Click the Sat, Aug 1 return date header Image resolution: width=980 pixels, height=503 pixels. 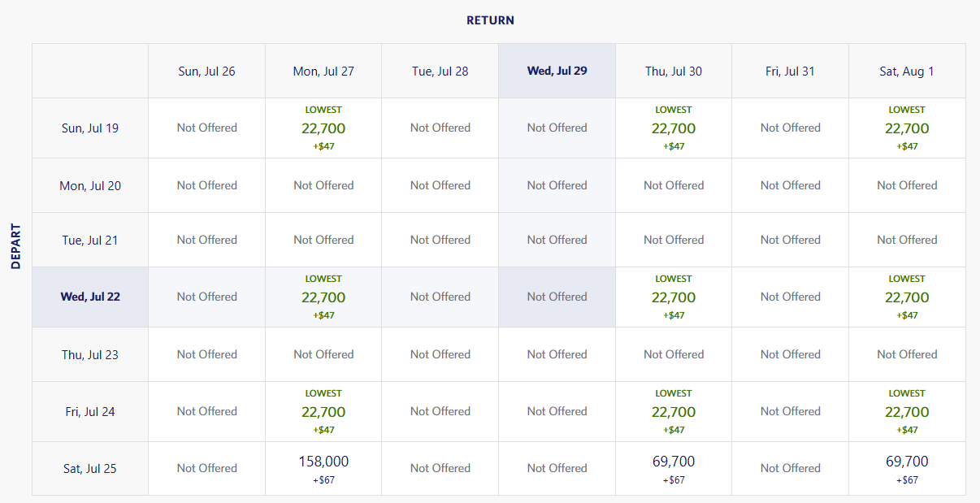coord(907,71)
